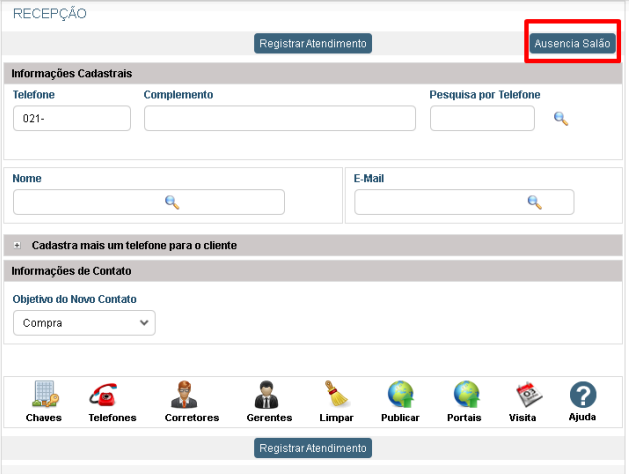
Task: Expand Cadastra mais um telefone section
Action: [x=17, y=245]
